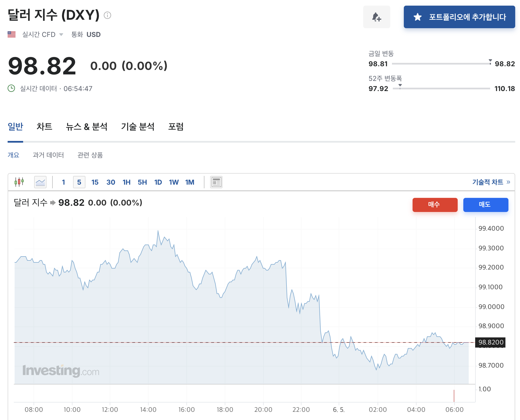Open the 관련 상품 sub-tab

coord(90,155)
